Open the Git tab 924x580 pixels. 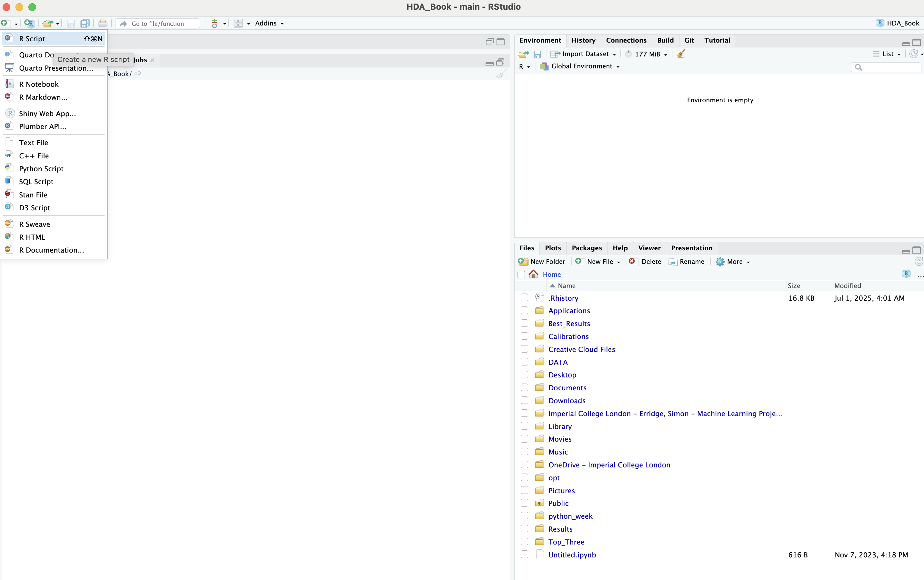click(689, 40)
